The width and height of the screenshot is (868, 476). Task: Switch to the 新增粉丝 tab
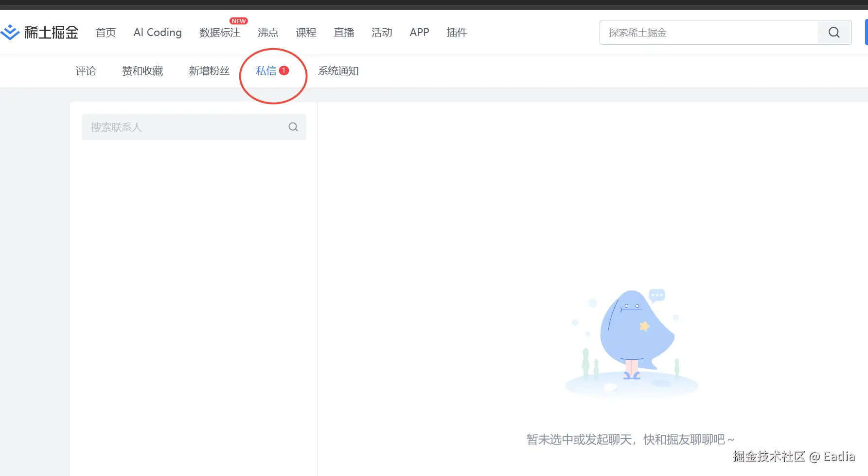point(209,71)
